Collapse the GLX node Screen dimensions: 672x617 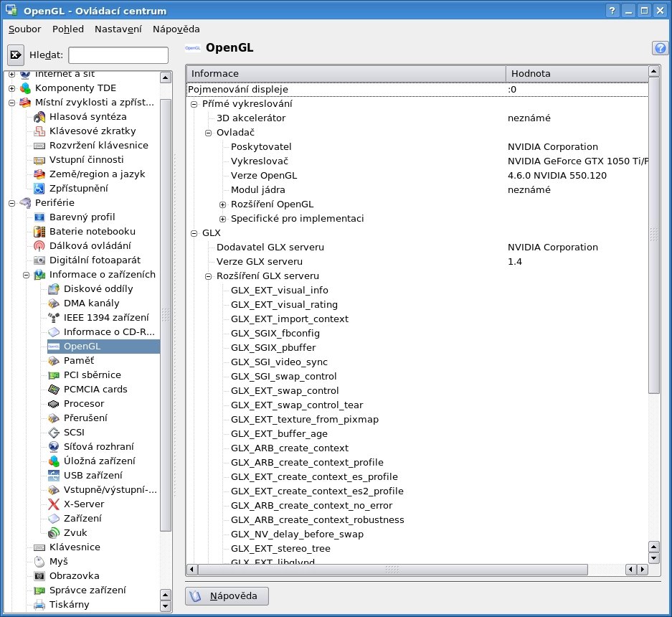click(x=194, y=233)
